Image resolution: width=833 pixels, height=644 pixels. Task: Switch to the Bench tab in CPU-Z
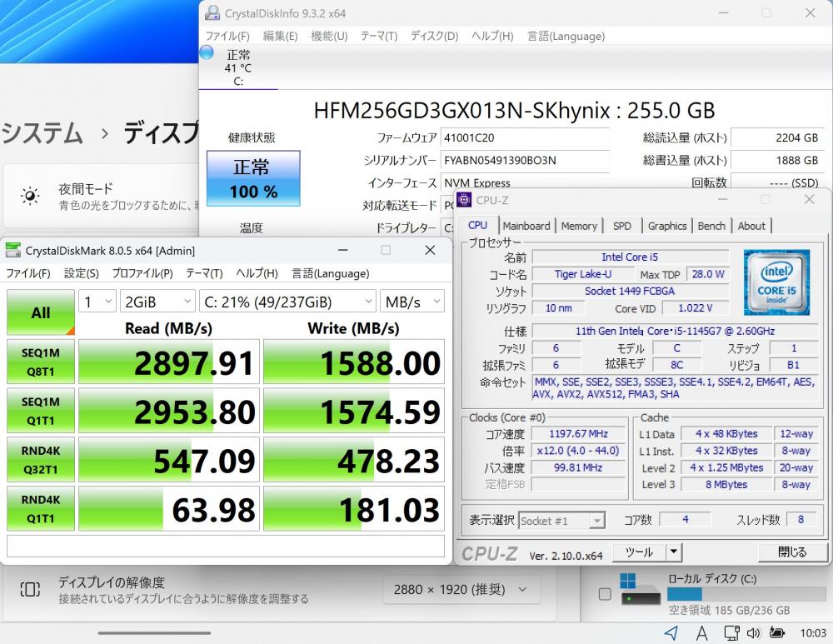[x=711, y=226]
